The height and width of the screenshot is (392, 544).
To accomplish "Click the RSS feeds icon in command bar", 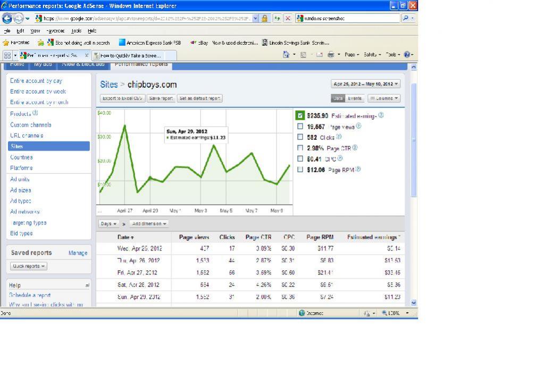I will pos(303,55).
